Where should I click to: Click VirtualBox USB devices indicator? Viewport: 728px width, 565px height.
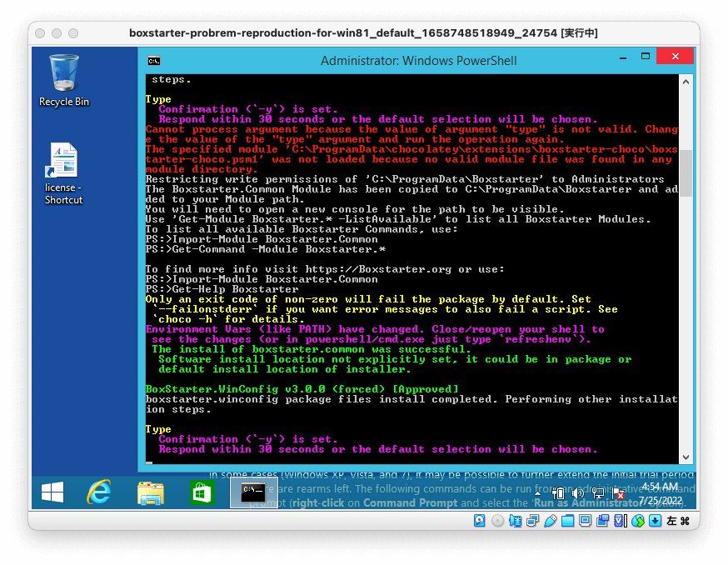551,521
